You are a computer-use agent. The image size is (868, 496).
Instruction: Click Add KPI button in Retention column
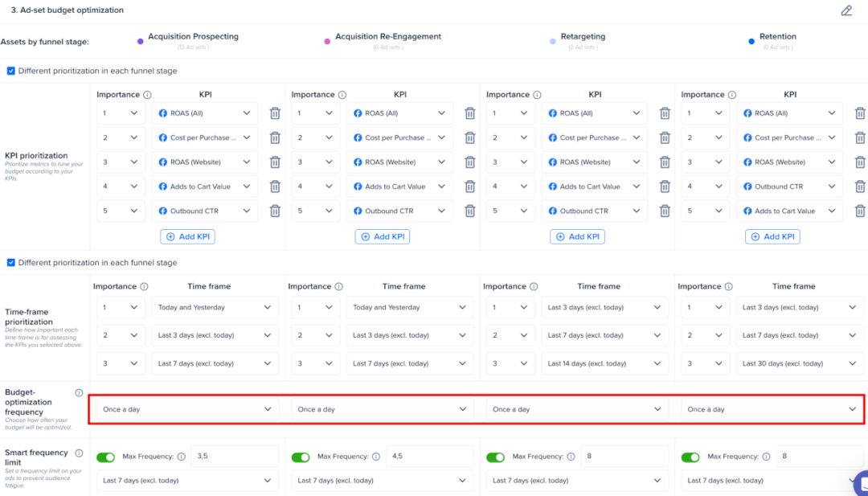point(772,236)
